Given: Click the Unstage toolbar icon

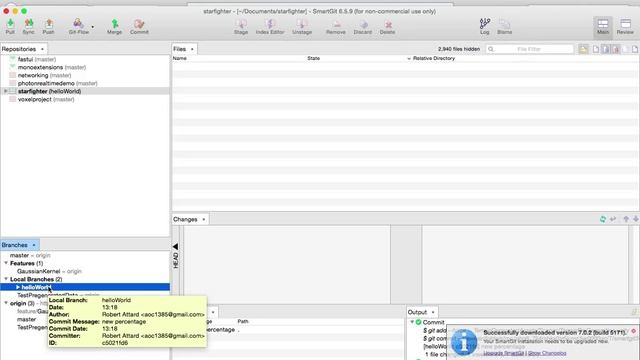Looking at the screenshot, I should (302, 26).
